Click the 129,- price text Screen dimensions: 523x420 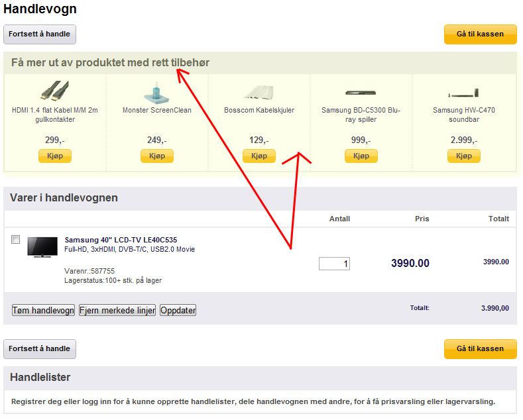coord(259,140)
